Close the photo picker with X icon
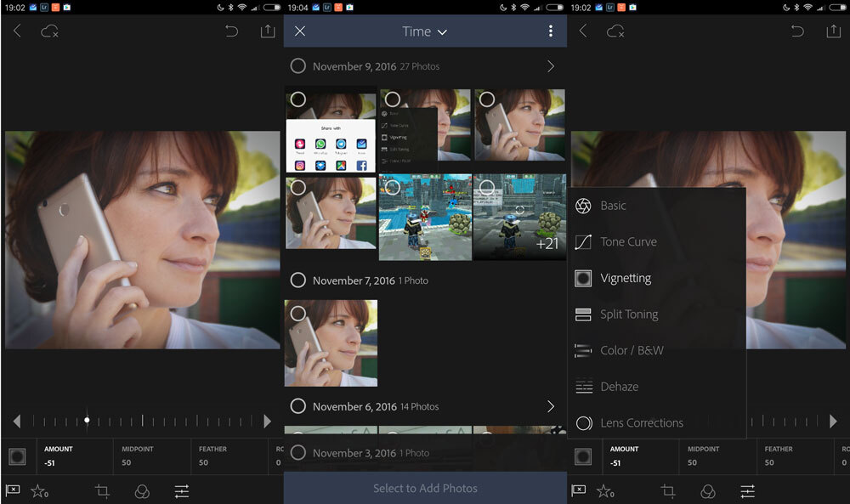850x504 pixels. (300, 31)
